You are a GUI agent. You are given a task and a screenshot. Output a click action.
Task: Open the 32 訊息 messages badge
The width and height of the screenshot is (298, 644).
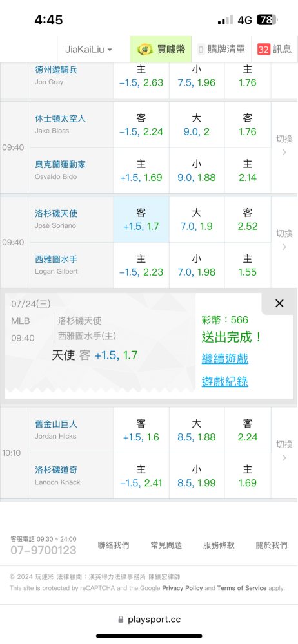(274, 50)
